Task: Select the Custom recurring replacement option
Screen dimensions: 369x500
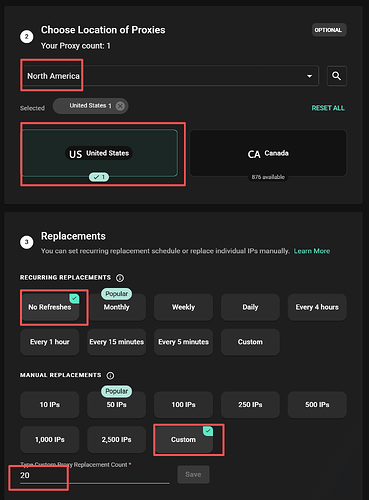Action: click(250, 342)
